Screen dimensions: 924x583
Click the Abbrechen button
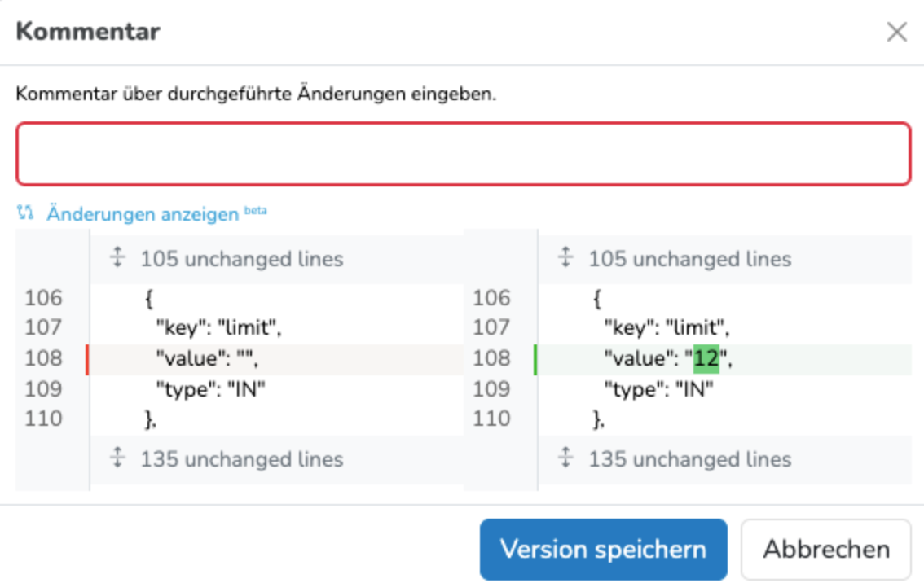point(825,549)
